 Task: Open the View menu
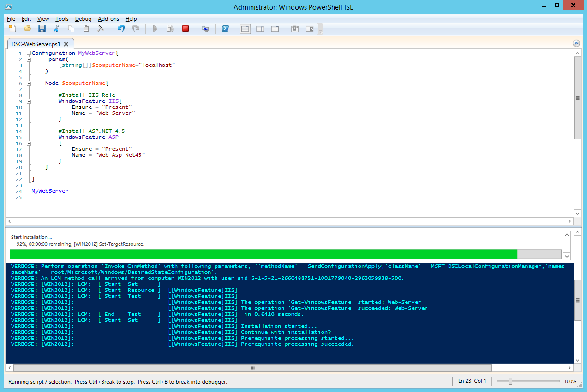43,19
